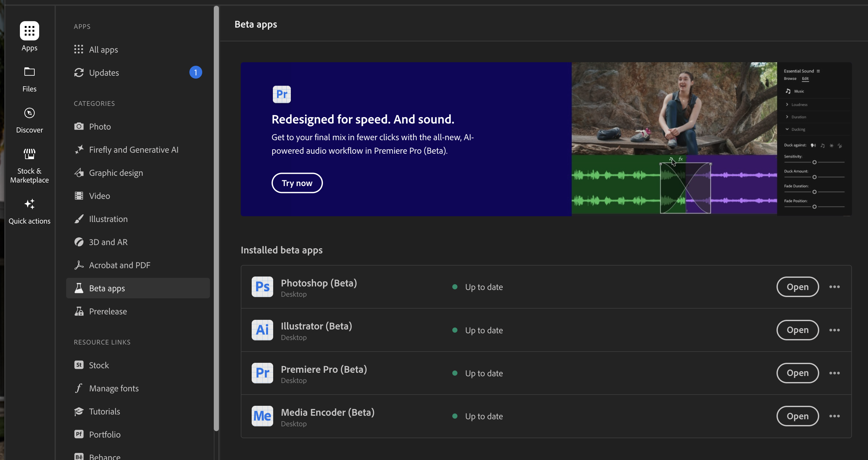
Task: Click the Illustrator Beta app icon
Action: coord(262,330)
